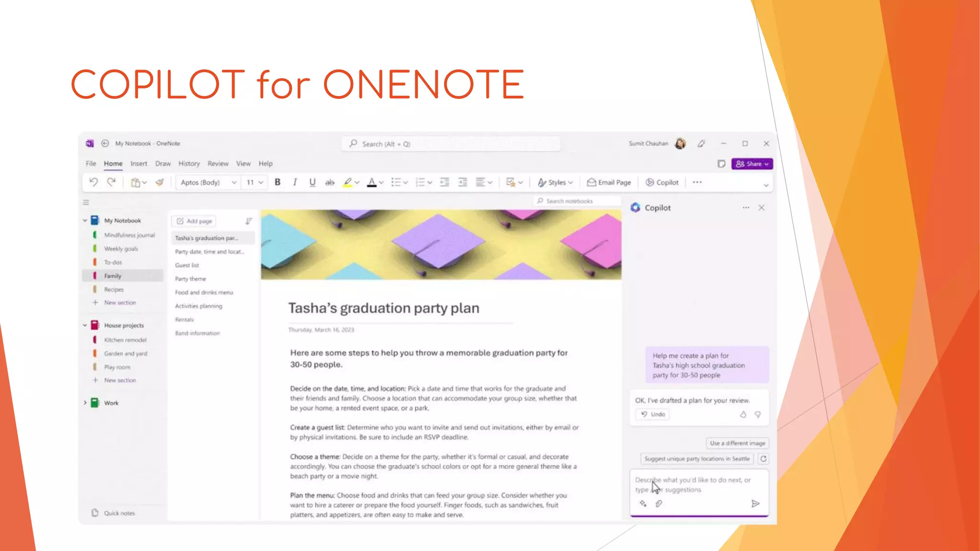
Task: Open ribbon more options ellipsis
Action: [697, 182]
